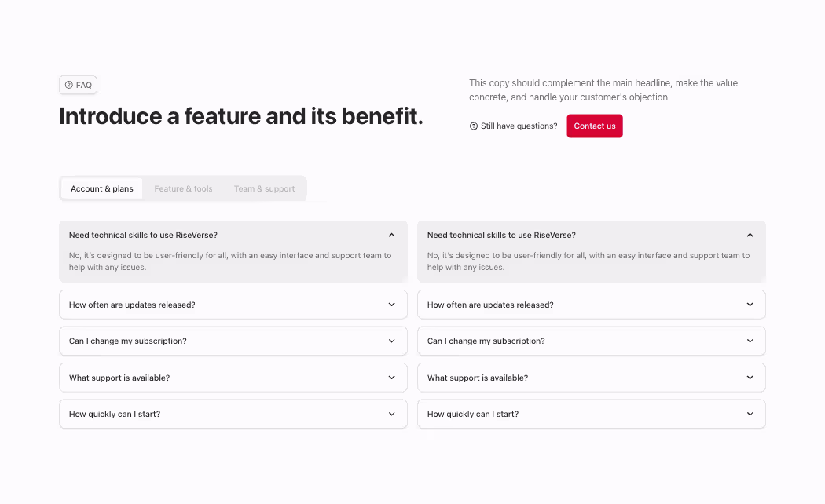This screenshot has height=504, width=825.
Task: Click the red 'Contact us' button
Action: 595,126
